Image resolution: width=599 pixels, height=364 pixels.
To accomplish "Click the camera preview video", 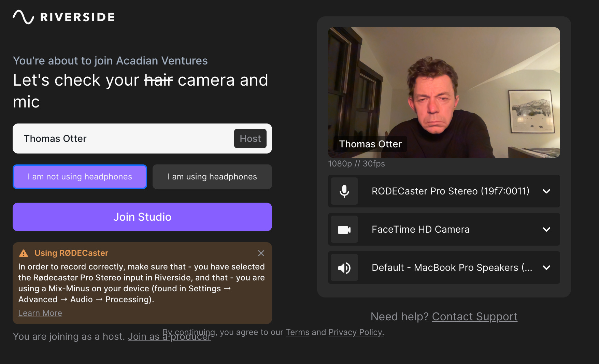I will 444,92.
